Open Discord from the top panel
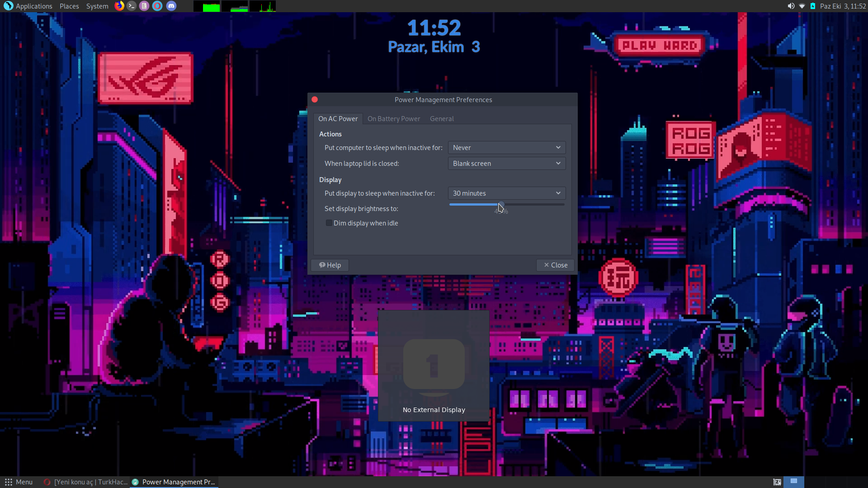The image size is (868, 488). pyautogui.click(x=171, y=6)
